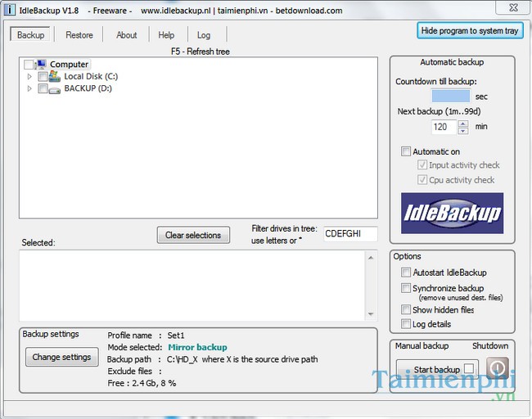Toggle the Cpu activity check checkbox
The height and width of the screenshot is (419, 532).
click(x=422, y=179)
